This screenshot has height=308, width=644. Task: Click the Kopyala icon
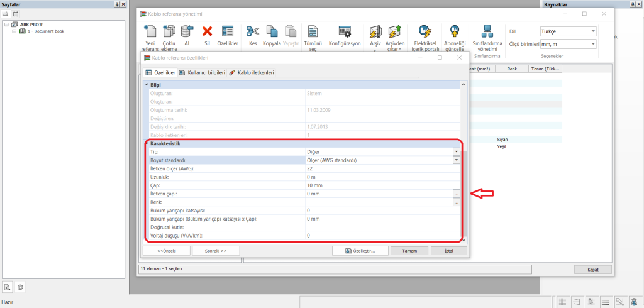tap(272, 31)
